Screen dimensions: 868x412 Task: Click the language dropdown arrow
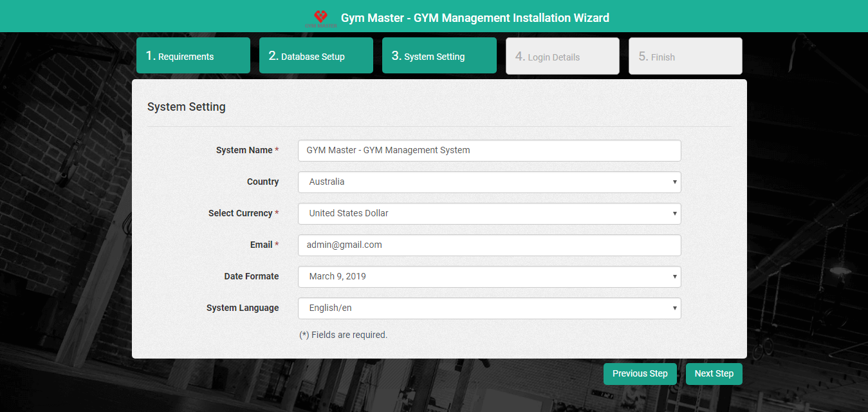point(674,308)
